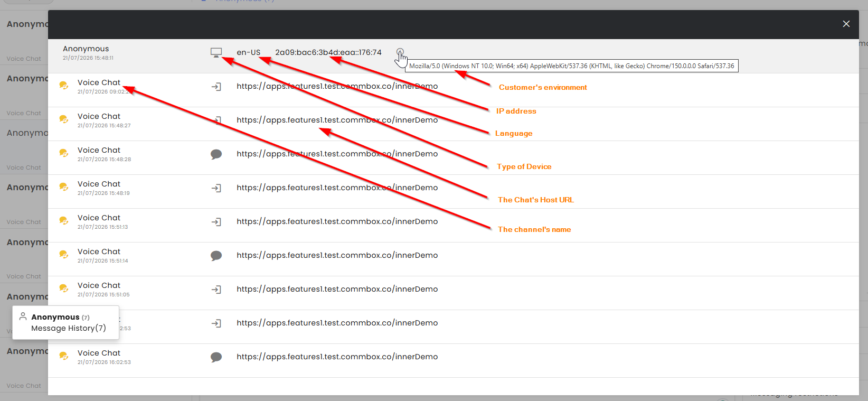Click the yellow chat icon of the 15:48:28 row
Screen dimensions: 868x401
64,153
